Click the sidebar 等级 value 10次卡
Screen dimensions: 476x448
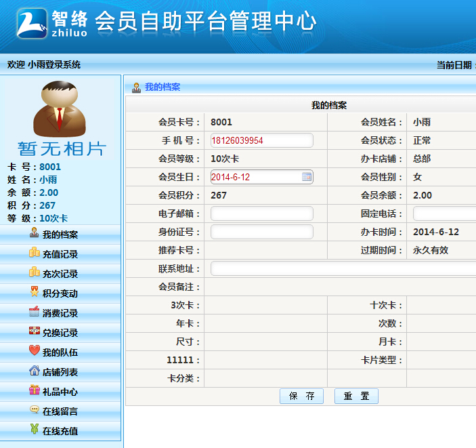point(53,218)
